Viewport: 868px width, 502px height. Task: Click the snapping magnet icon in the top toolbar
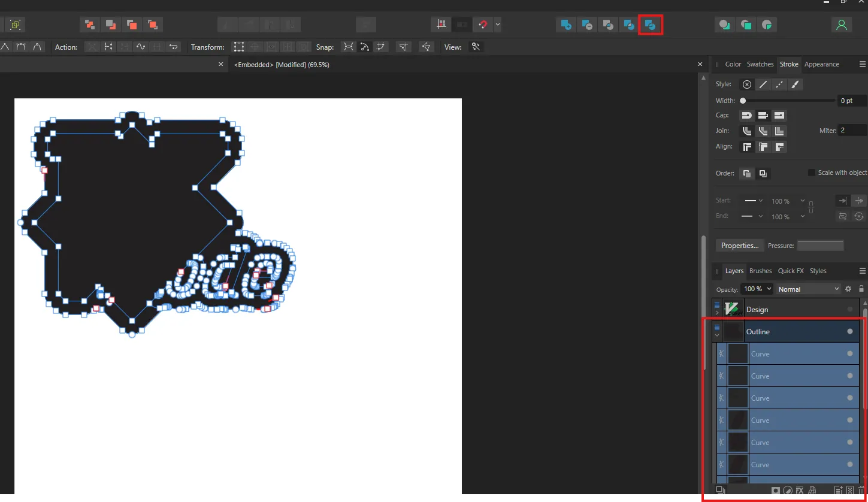(484, 24)
